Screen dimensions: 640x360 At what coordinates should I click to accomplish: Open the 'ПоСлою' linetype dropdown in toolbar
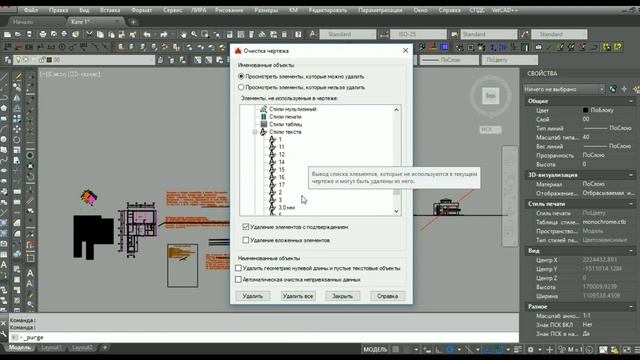pyautogui.click(x=449, y=60)
